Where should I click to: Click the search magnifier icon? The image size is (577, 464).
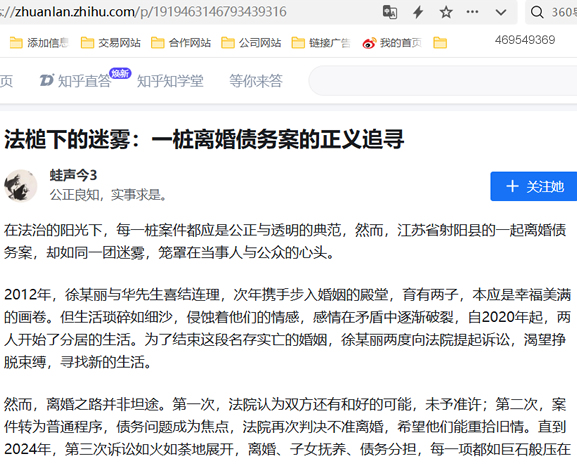537,12
